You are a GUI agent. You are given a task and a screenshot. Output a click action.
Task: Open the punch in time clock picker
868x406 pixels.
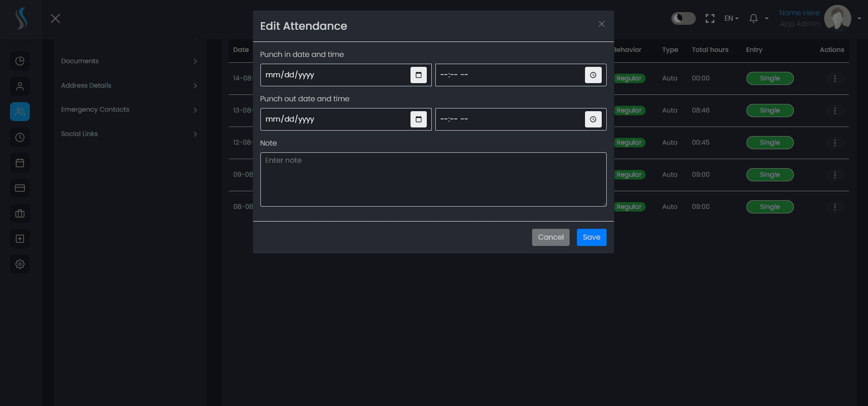click(x=593, y=75)
